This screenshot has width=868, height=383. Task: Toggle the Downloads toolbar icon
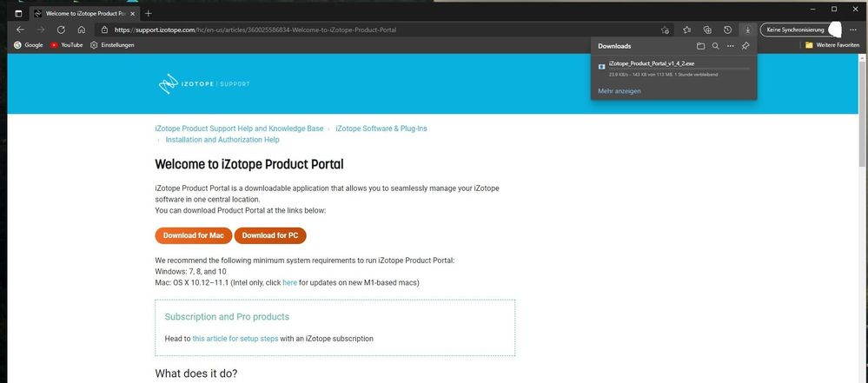[748, 30]
